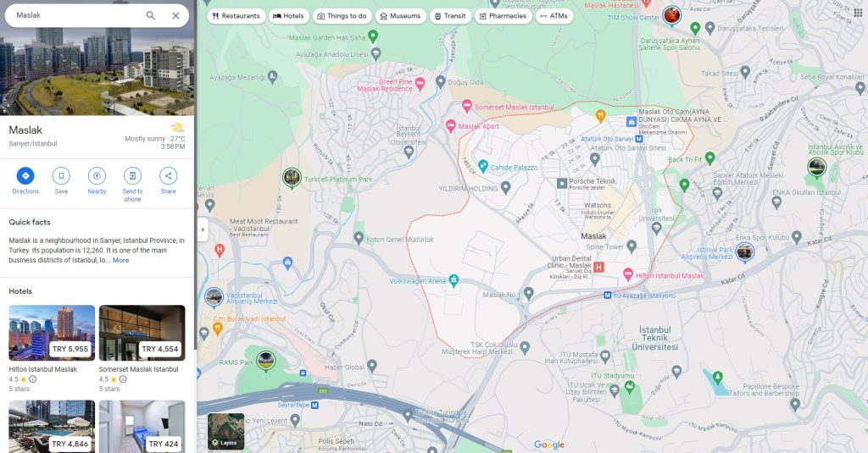Select Czn Burak Vadi Istanbul restaurant pin

pos(217,328)
